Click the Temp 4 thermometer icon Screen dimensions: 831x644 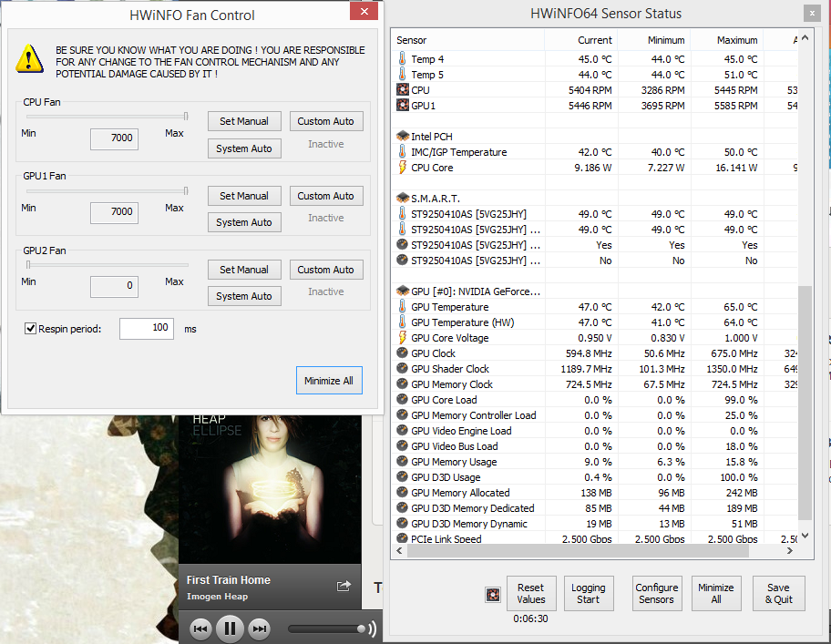[x=402, y=59]
